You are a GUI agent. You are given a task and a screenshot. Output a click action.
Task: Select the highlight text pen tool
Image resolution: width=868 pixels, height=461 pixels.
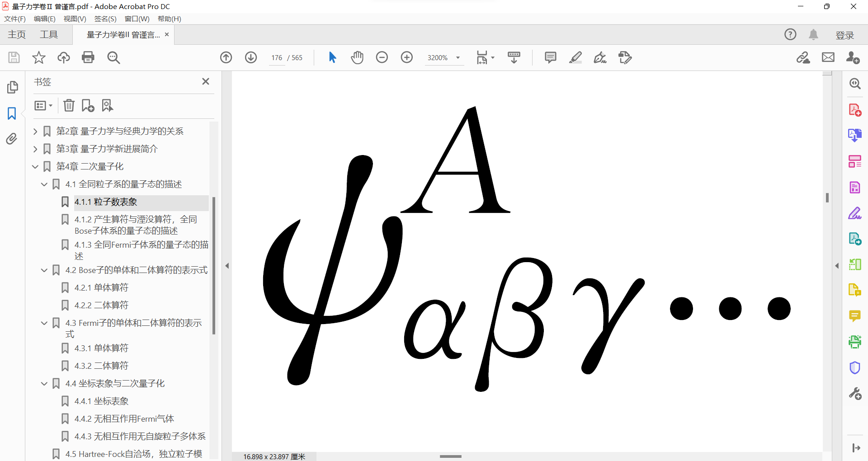pyautogui.click(x=575, y=57)
